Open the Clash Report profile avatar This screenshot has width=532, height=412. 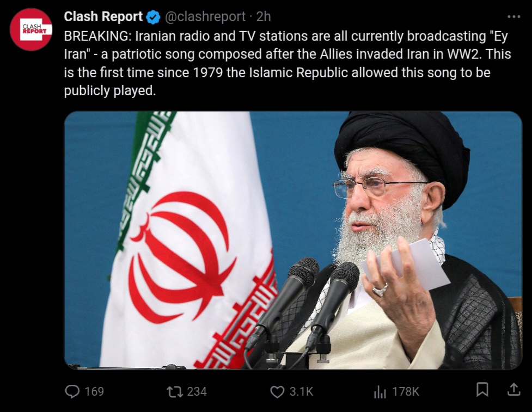pyautogui.click(x=31, y=29)
